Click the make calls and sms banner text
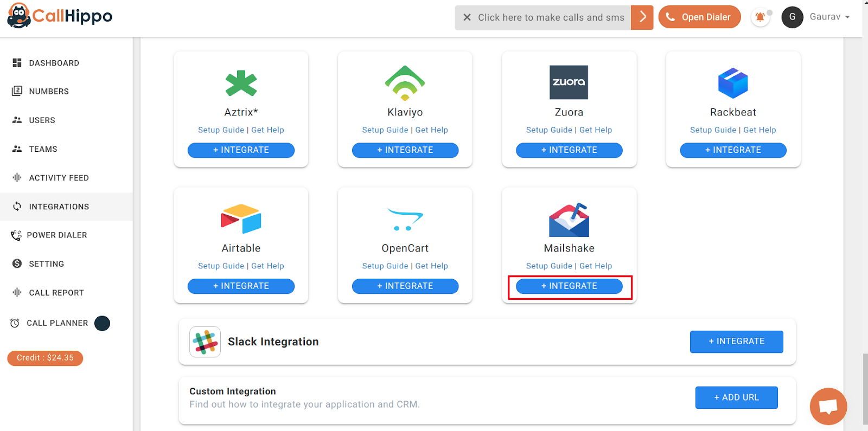Screen dimensions: 868x431 coord(551,17)
